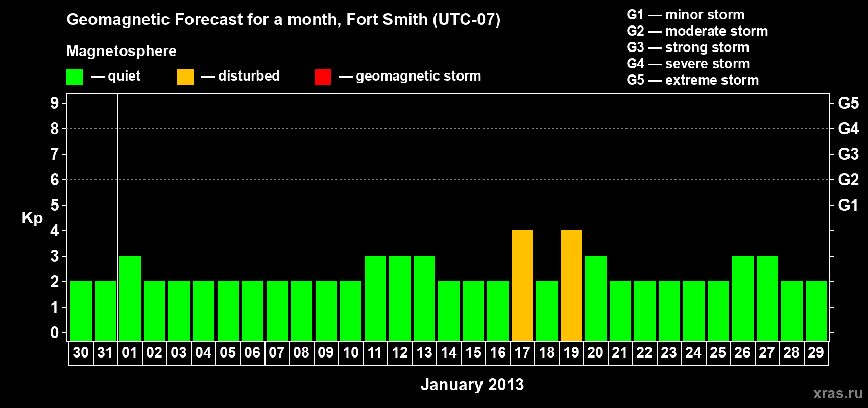Click the 'G3 — strong storm' legend text
This screenshot has width=868, height=408.
tap(688, 47)
